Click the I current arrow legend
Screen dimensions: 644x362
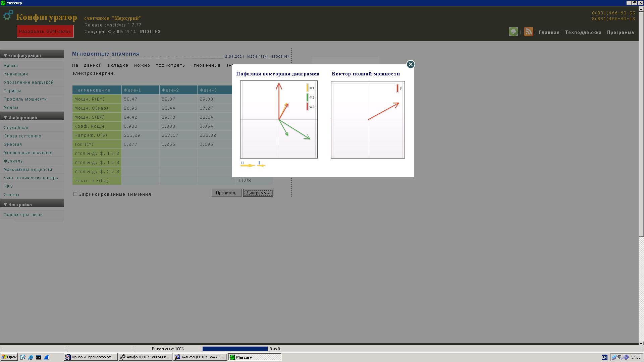pos(261,164)
